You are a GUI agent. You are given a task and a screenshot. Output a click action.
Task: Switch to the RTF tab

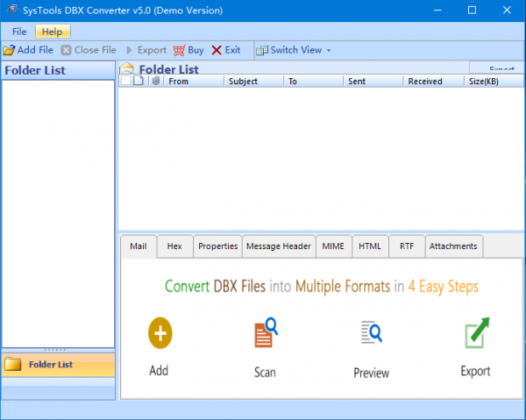point(407,246)
